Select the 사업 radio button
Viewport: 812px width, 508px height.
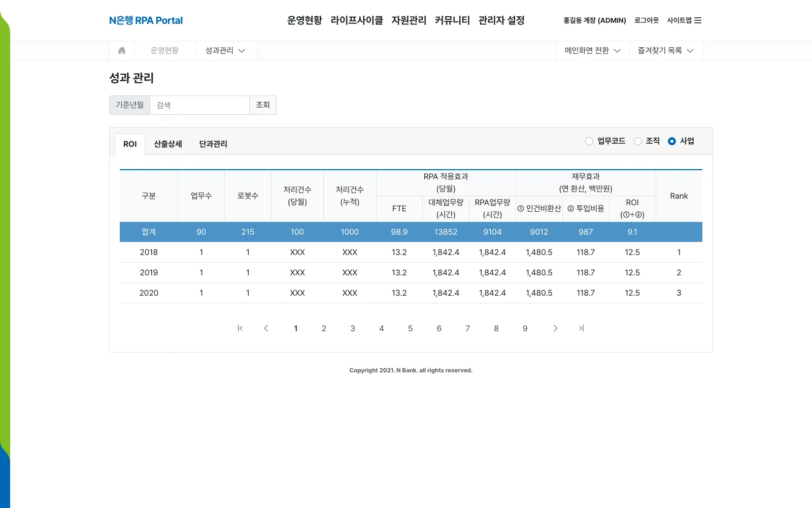pos(672,141)
